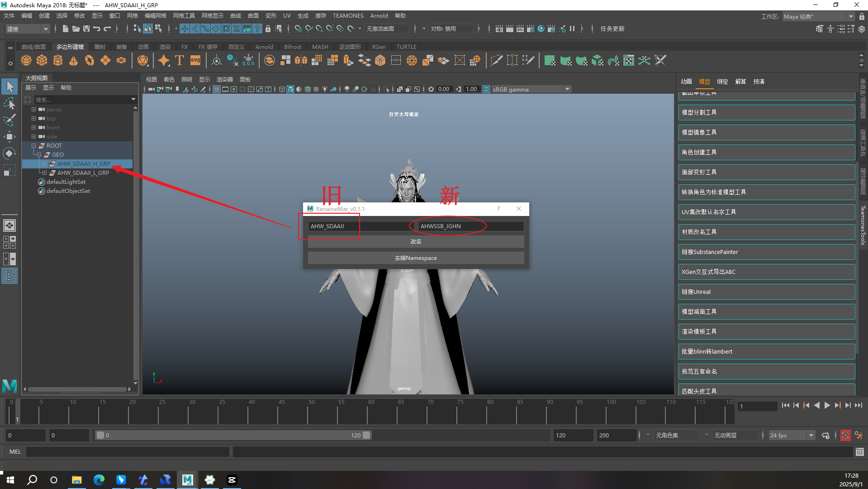Click the AHWSSB_JGHN new name field
The width and height of the screenshot is (868, 489).
[470, 226]
